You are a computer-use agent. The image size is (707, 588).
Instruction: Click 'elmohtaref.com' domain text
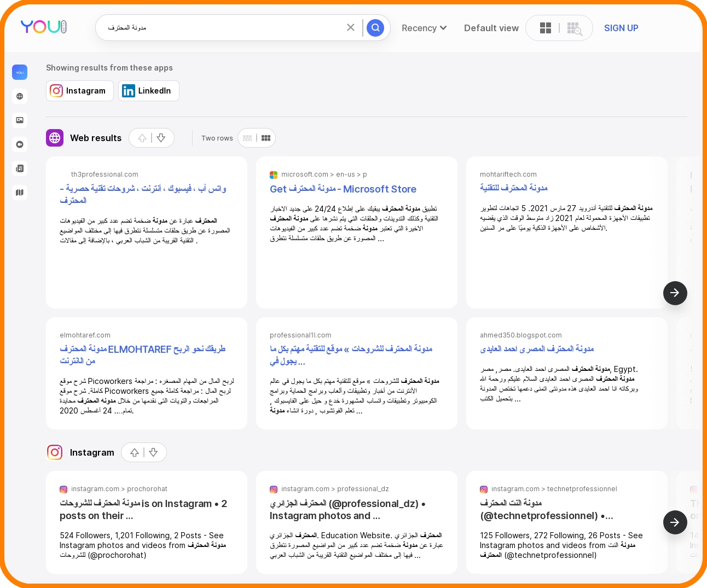click(85, 335)
